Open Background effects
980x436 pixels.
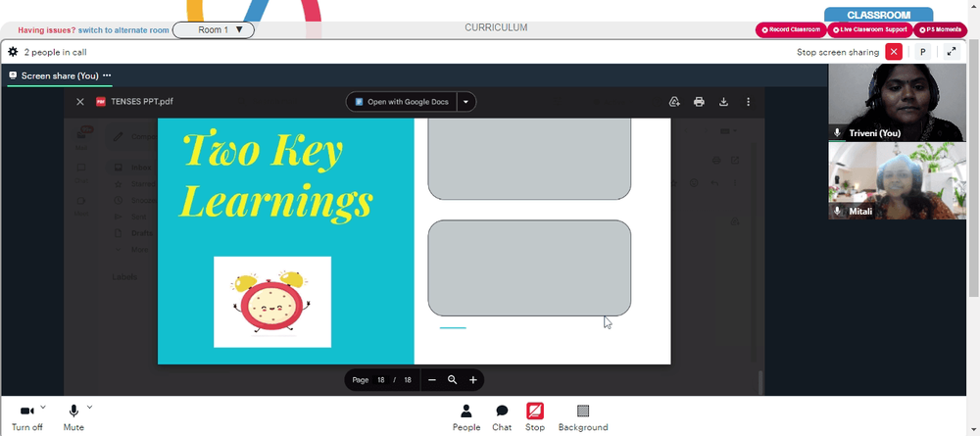pos(583,418)
